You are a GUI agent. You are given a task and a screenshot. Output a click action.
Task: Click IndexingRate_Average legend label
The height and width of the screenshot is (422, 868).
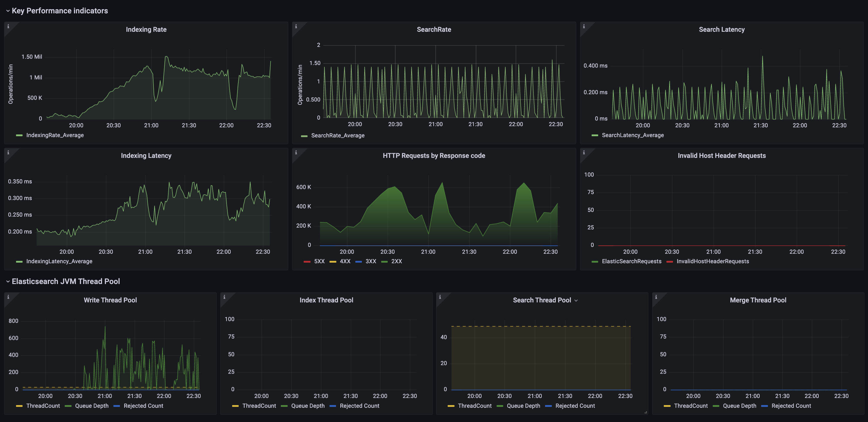55,135
